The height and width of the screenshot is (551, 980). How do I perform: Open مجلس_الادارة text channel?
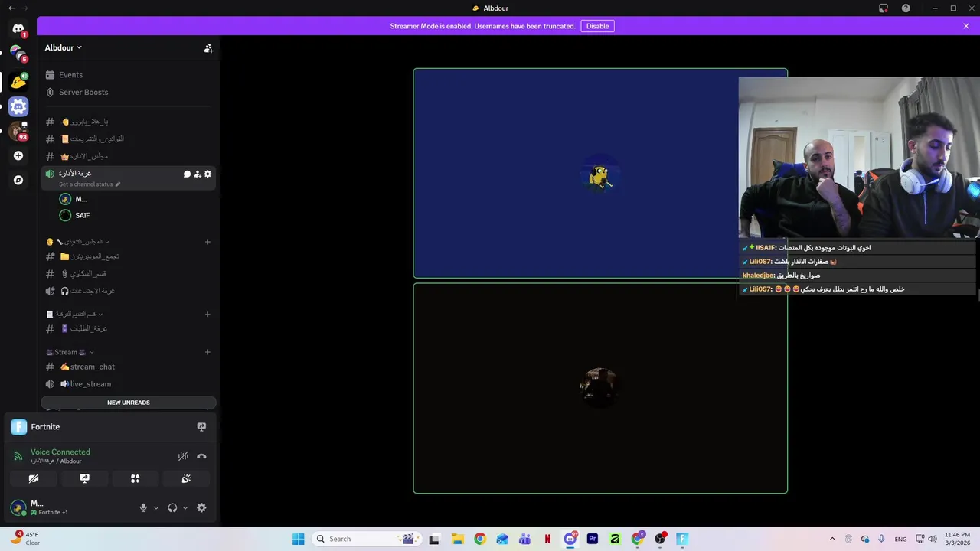point(129,156)
